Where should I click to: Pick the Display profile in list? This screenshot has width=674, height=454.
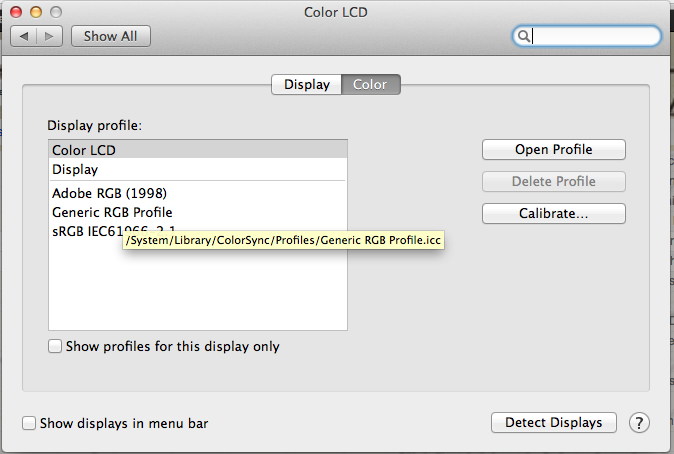tap(75, 170)
